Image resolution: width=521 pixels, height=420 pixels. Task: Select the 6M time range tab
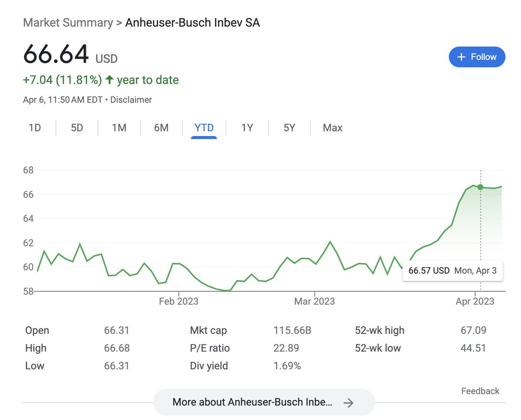point(161,128)
